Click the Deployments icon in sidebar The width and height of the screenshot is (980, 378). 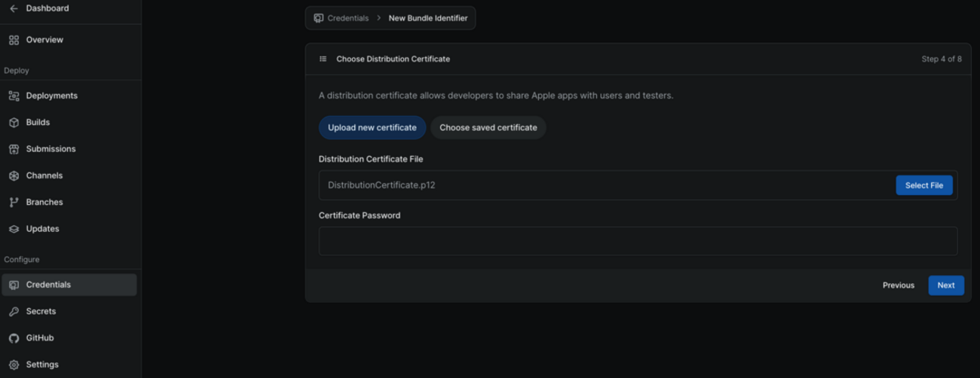[x=14, y=96]
